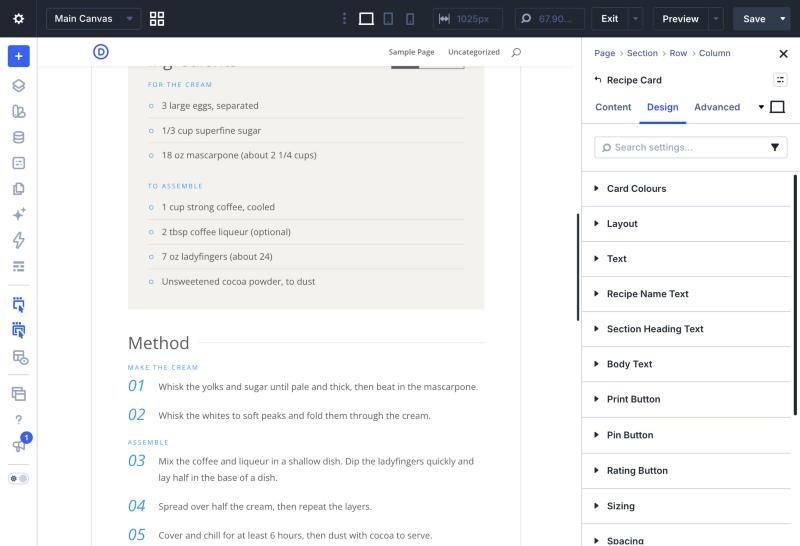
Task: Click the Exit button
Action: click(609, 19)
